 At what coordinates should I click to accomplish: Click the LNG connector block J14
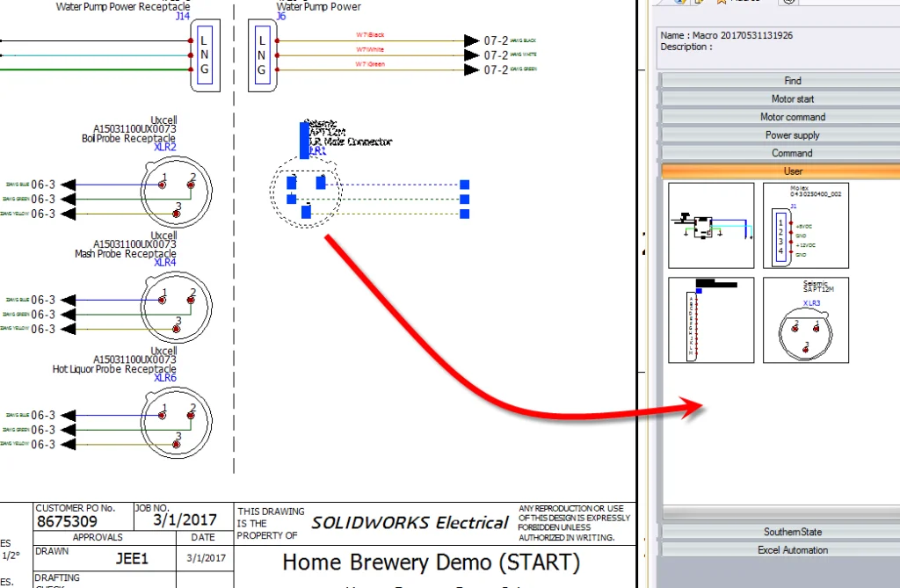205,54
